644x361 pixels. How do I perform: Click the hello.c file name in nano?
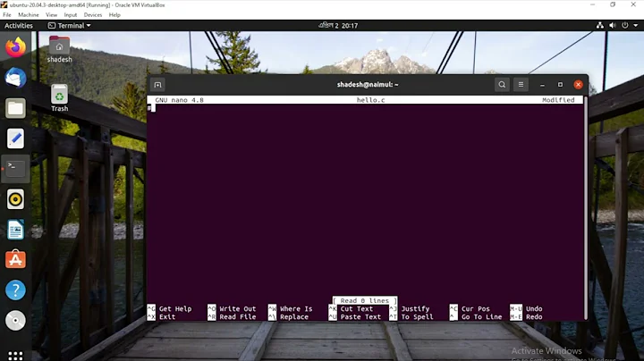(371, 100)
